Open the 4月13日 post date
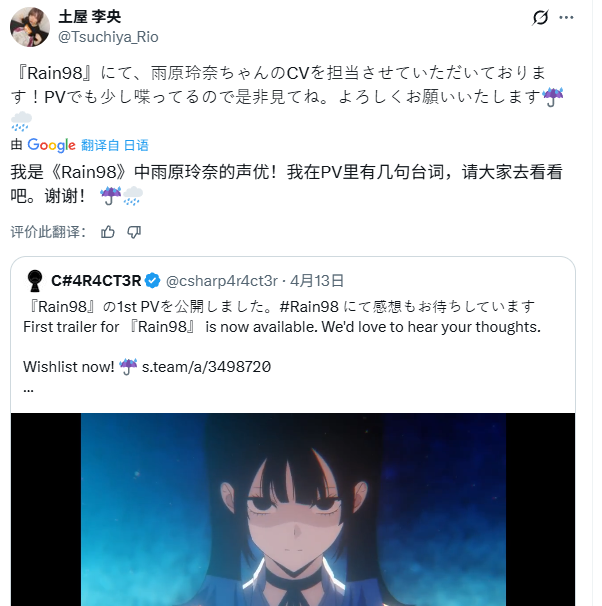Screen dimensions: 602x606 click(x=317, y=281)
